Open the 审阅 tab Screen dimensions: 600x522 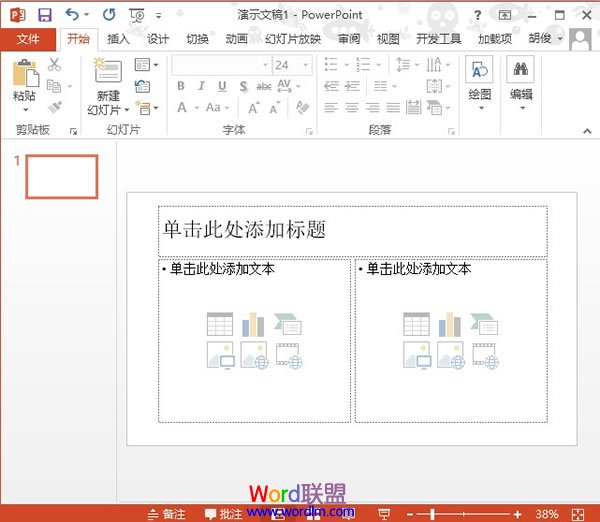[x=349, y=39]
